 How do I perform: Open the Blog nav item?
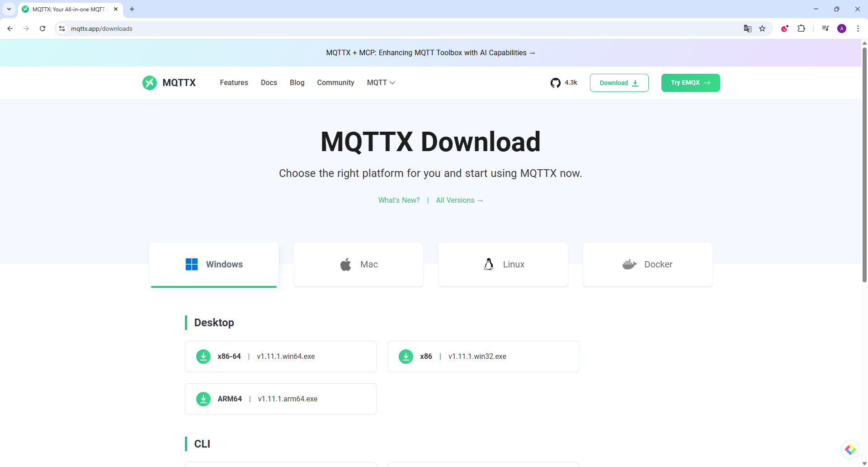[297, 83]
